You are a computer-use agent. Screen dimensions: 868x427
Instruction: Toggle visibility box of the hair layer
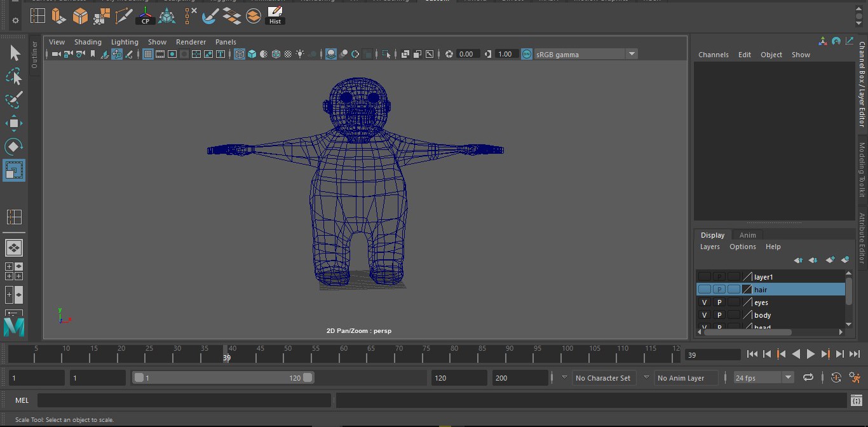pos(704,290)
